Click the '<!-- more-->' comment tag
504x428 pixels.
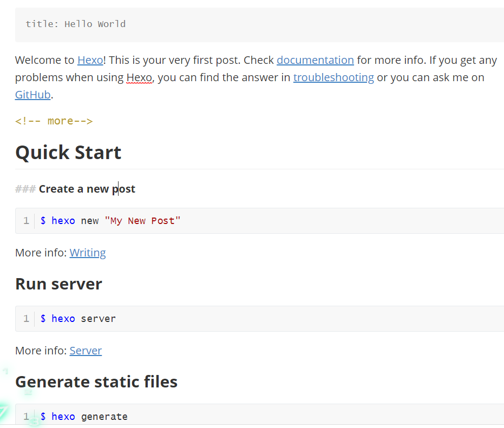[x=54, y=121]
